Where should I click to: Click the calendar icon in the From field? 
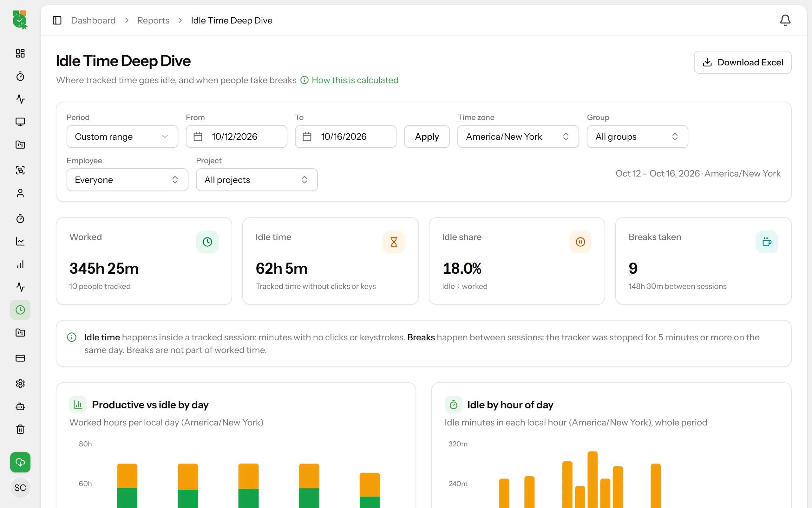tap(198, 137)
